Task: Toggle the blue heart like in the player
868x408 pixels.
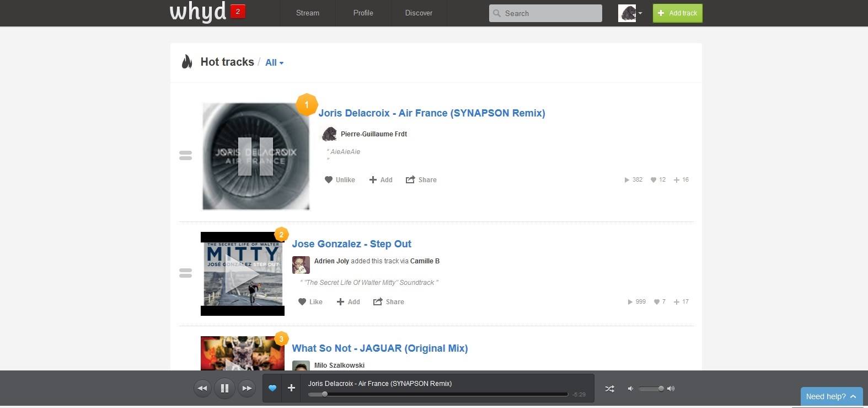Action: 272,388
